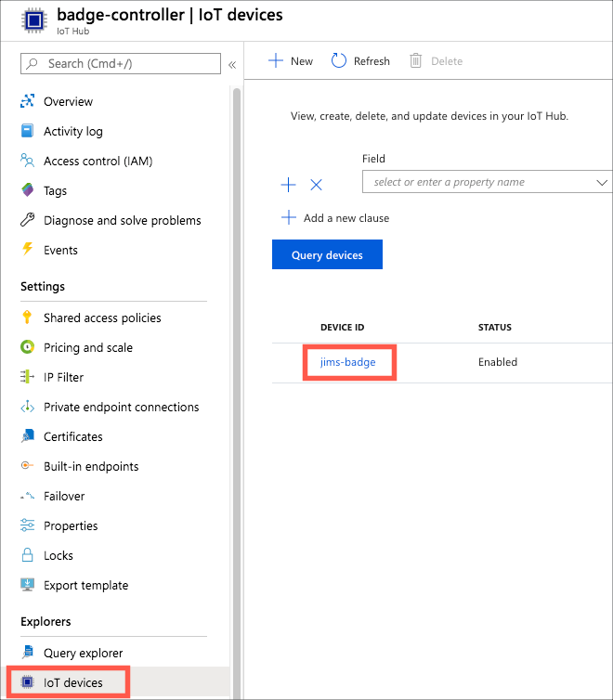
Task: Click the DEVICE ID column header
Action: [x=343, y=327]
